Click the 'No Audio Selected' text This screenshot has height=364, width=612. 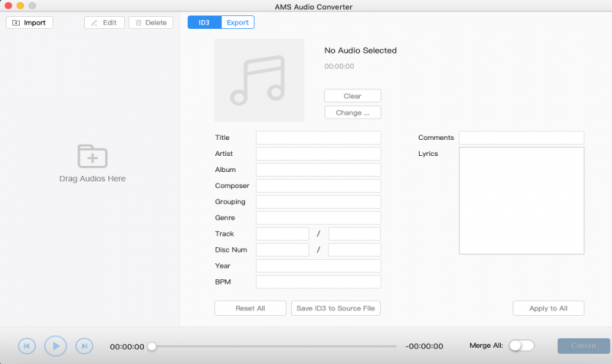tap(360, 50)
